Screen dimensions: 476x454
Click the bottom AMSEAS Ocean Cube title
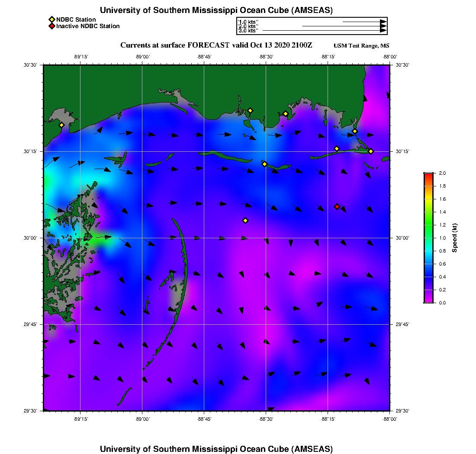click(216, 448)
